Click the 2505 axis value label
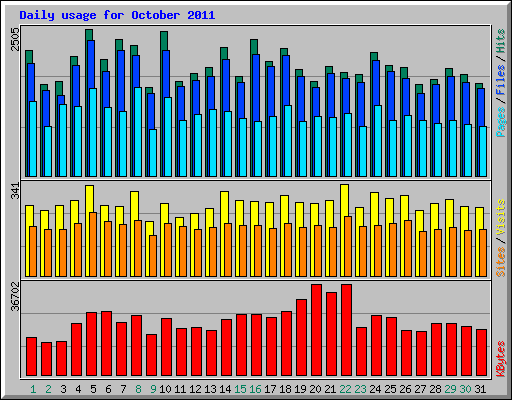The height and width of the screenshot is (400, 512). (x=15, y=39)
